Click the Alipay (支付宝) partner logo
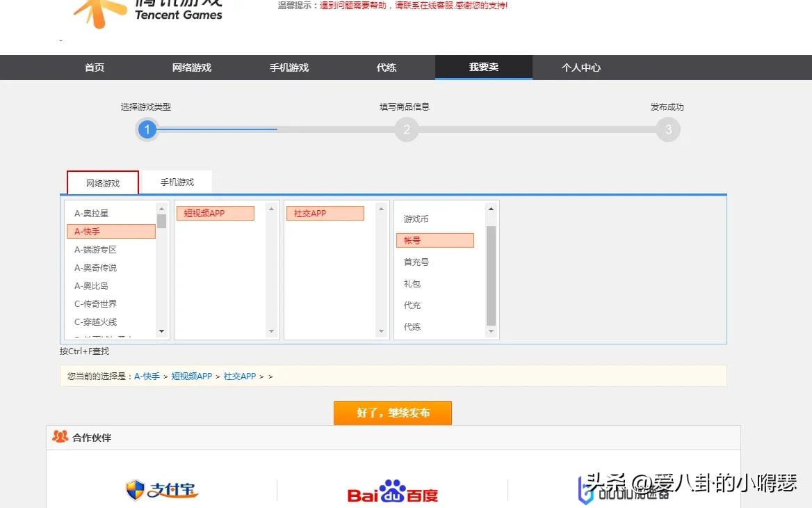This screenshot has height=508, width=812. coord(161,489)
